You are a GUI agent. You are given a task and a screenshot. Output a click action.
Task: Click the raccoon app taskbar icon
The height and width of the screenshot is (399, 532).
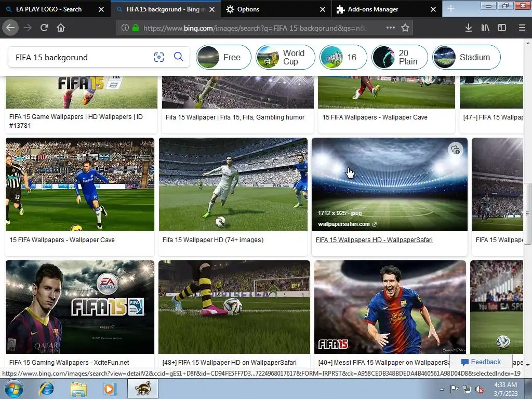pyautogui.click(x=143, y=389)
